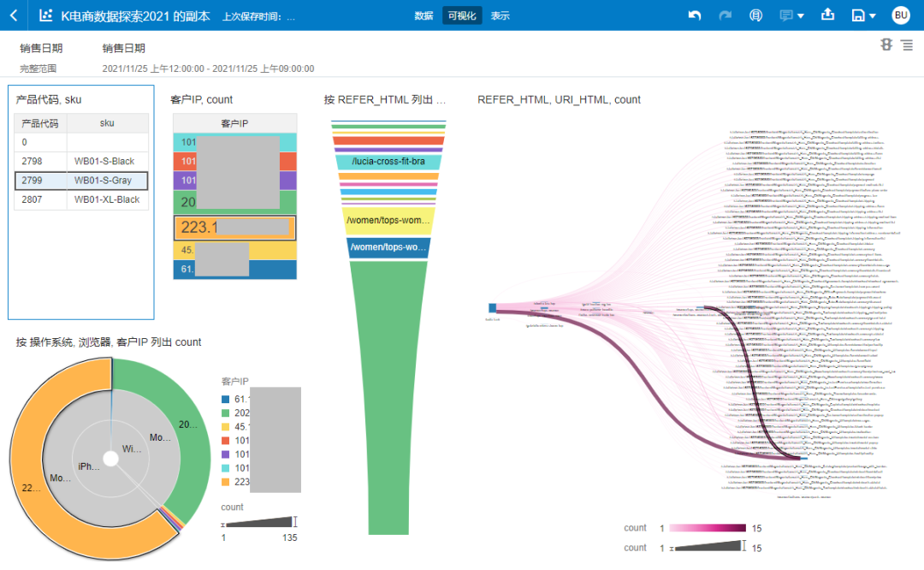The image size is (924, 570).
Task: Open the refresh data round icon
Action: pos(755,15)
